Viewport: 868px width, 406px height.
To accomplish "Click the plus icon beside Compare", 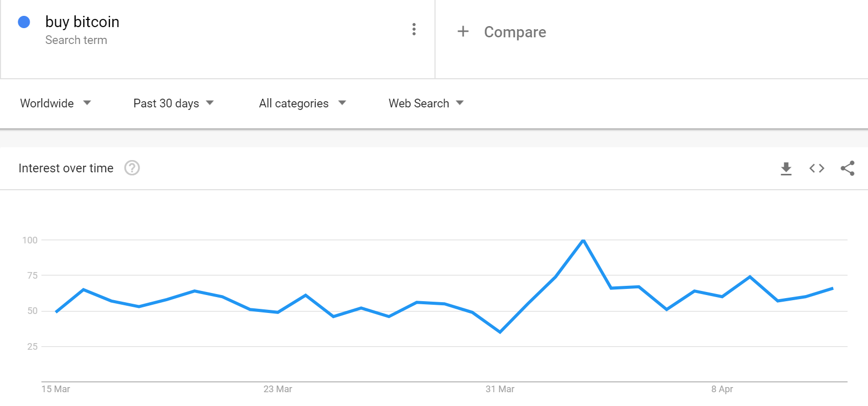I will tap(463, 31).
